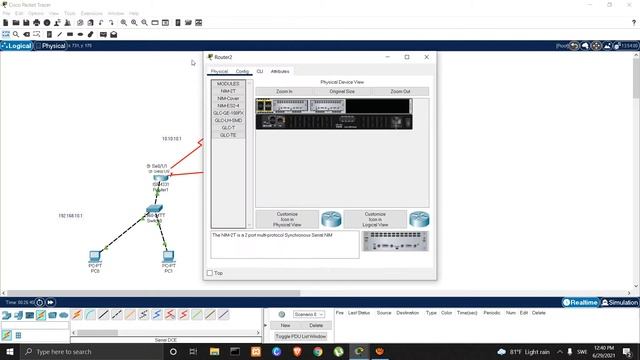640x360 pixels.
Task: Select NIM-Cover module in list
Action: coord(228,98)
